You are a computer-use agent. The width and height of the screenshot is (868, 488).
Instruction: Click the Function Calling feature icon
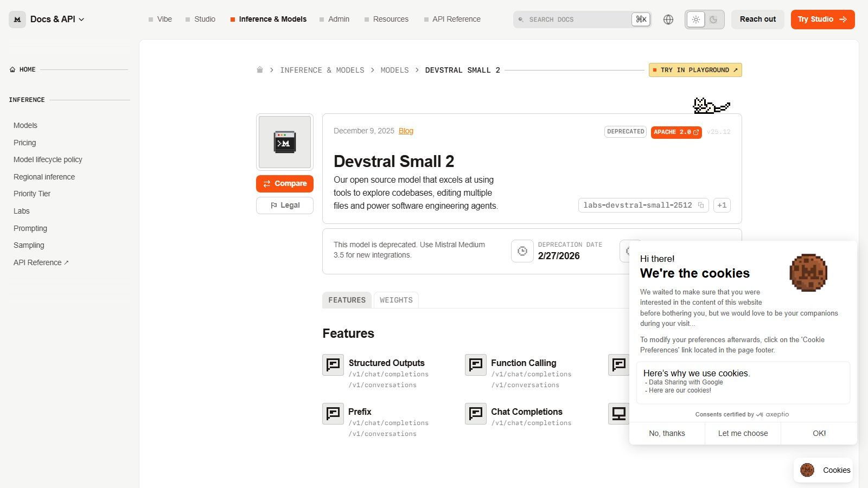click(x=476, y=365)
